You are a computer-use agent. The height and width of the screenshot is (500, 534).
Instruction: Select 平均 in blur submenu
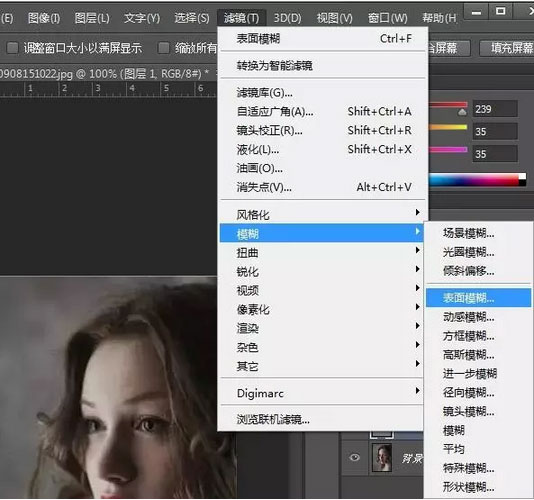(x=478, y=449)
